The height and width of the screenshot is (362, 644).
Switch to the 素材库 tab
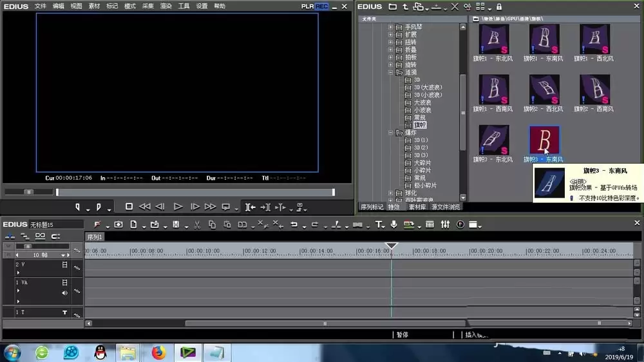tap(417, 207)
